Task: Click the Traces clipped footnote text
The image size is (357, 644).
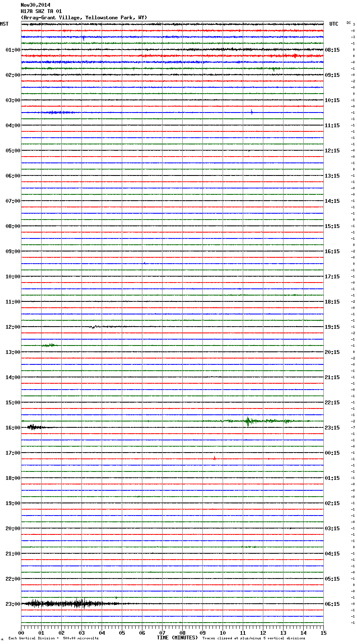Action: [254, 638]
